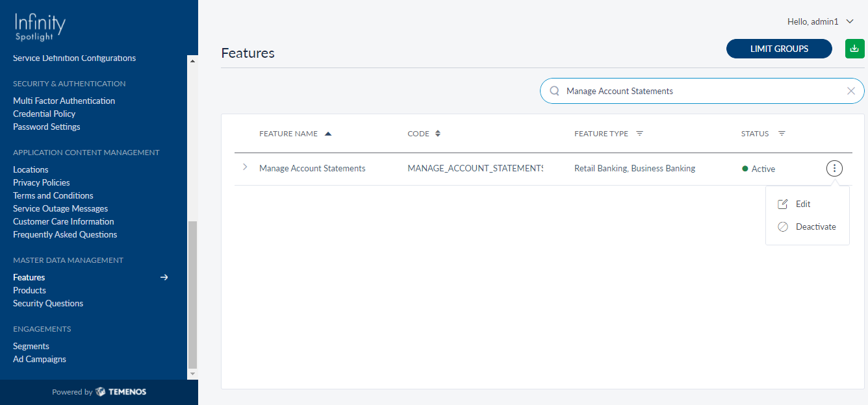868x405 pixels.
Task: Sort by Feature Name arrow icon
Action: (x=328, y=134)
